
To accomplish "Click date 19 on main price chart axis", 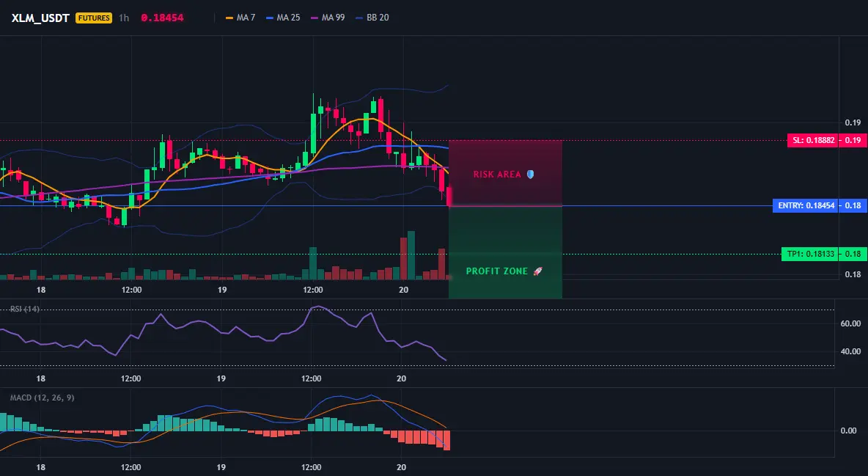I will click(x=222, y=290).
